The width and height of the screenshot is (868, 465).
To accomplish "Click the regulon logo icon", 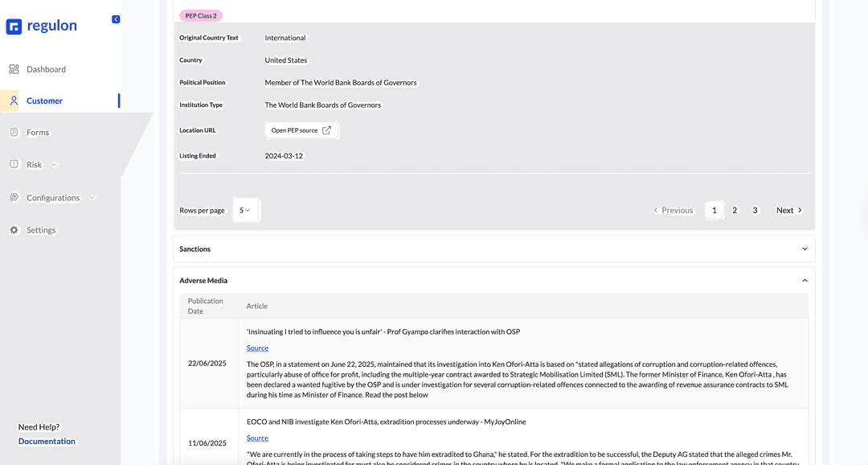I will tap(14, 27).
